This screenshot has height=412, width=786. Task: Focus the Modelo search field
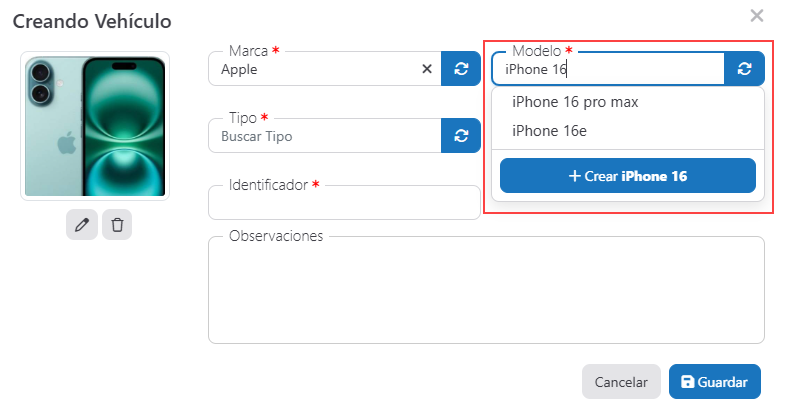click(x=607, y=70)
